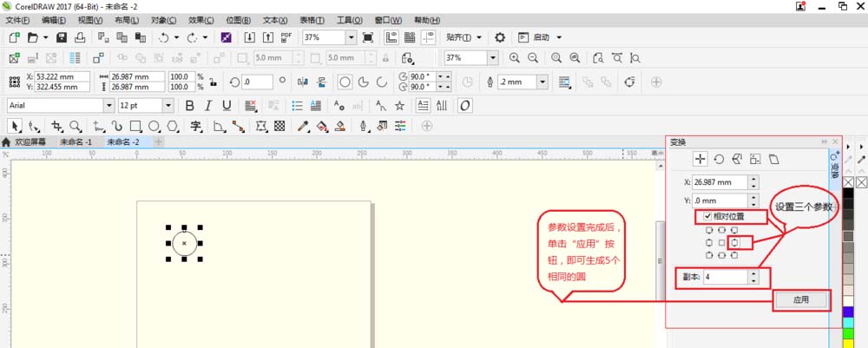The width and height of the screenshot is (868, 348).
Task: Click the New document icon
Action: click(15, 37)
